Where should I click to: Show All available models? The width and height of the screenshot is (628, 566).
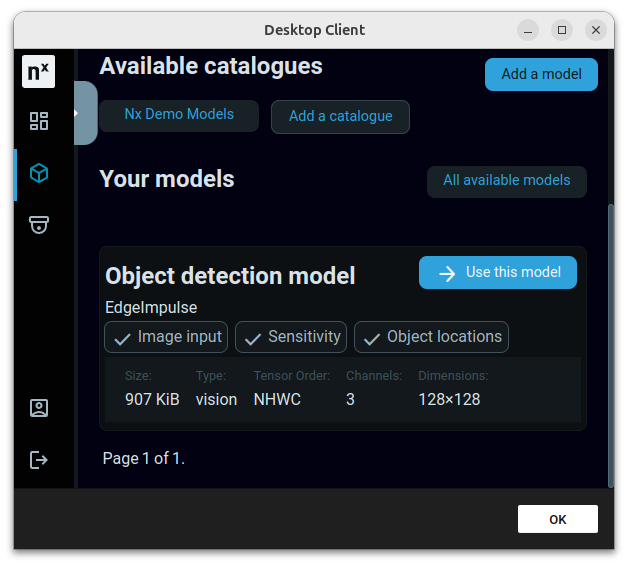506,181
